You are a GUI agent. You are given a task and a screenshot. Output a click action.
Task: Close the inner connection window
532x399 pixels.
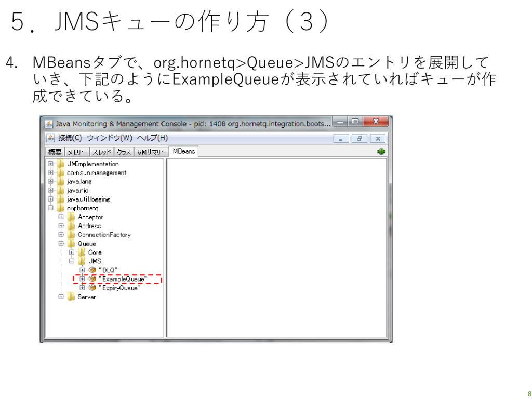(x=378, y=138)
